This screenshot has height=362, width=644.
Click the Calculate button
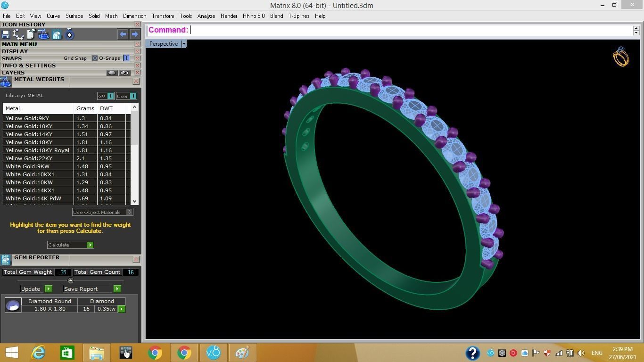(x=70, y=245)
